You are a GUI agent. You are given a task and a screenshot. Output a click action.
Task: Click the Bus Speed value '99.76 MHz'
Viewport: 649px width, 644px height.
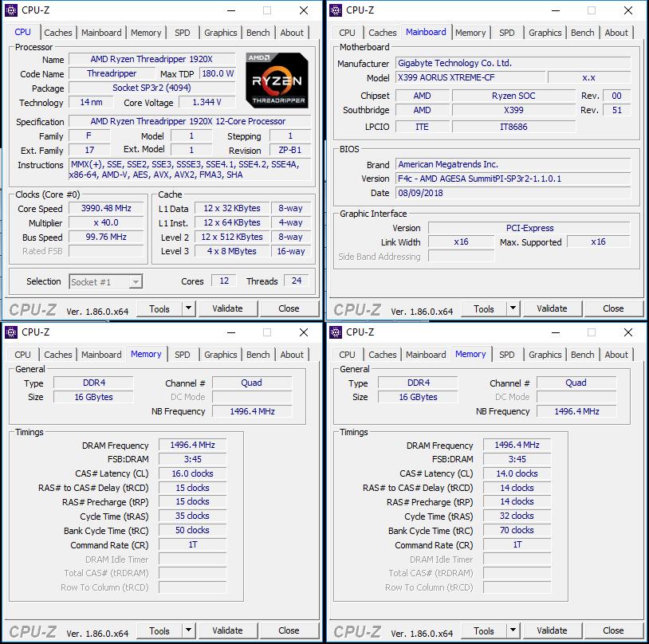[106, 237]
